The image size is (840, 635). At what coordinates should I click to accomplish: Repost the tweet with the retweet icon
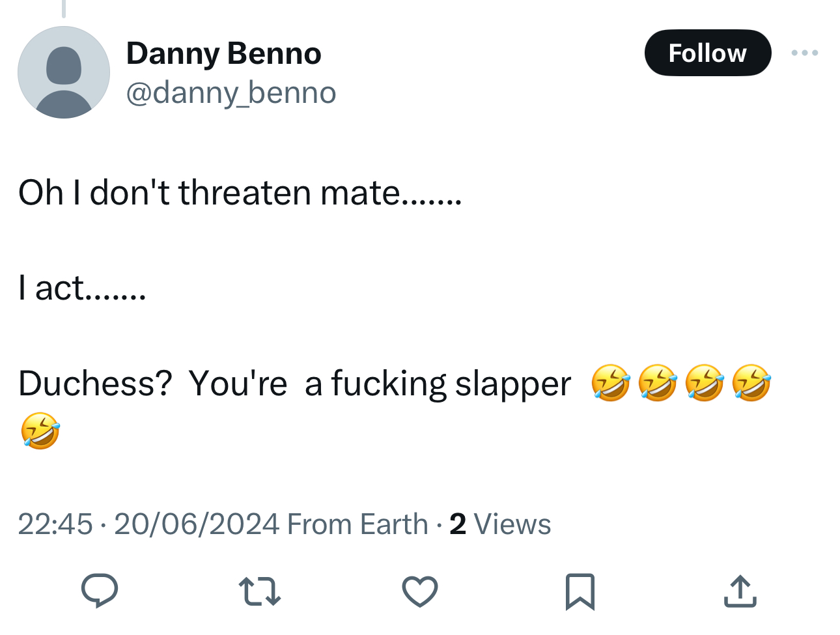tap(259, 591)
